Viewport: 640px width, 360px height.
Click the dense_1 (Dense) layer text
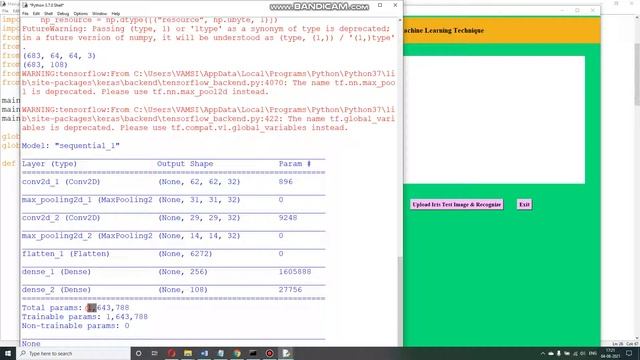(x=56, y=271)
